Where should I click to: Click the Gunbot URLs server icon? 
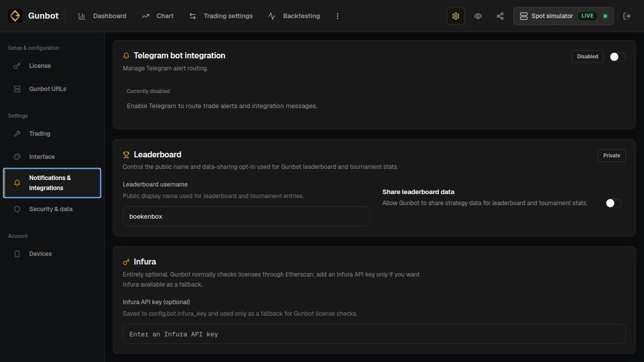click(17, 89)
